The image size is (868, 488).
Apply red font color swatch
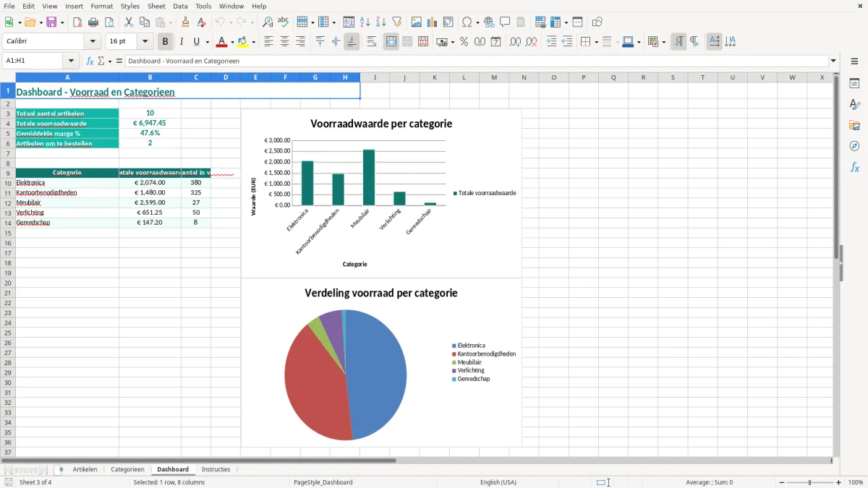point(221,42)
